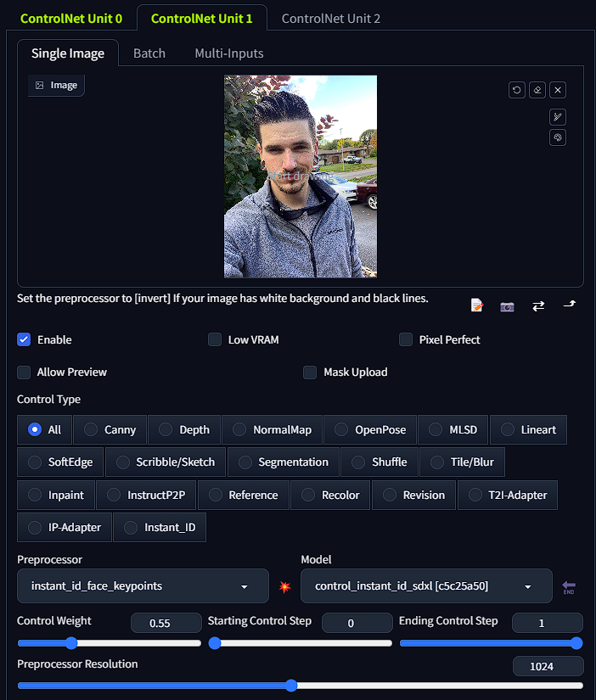Open the brush color palette icon

click(558, 137)
